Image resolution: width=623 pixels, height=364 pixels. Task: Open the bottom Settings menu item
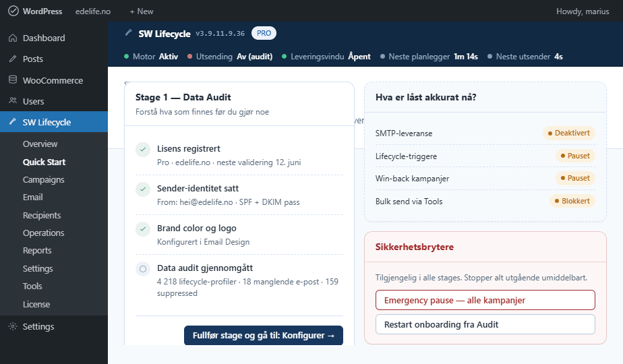54,326
